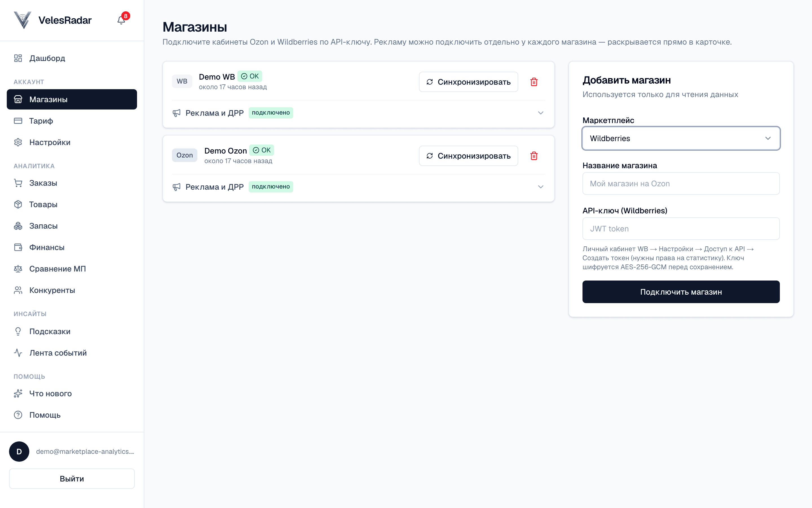The width and height of the screenshot is (812, 508).
Task: Click the user avatar D
Action: (19, 452)
